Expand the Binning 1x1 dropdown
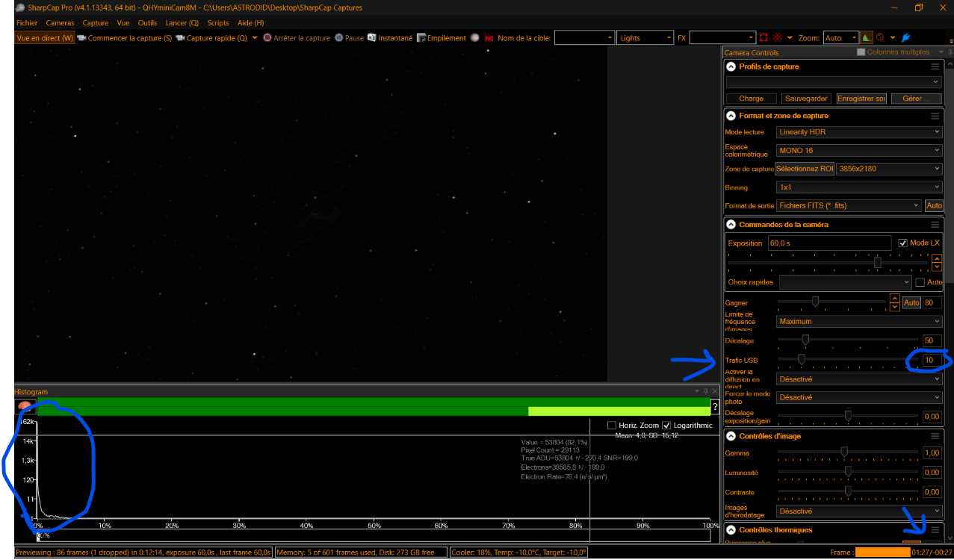This screenshot has height=560, width=954. coord(858,187)
